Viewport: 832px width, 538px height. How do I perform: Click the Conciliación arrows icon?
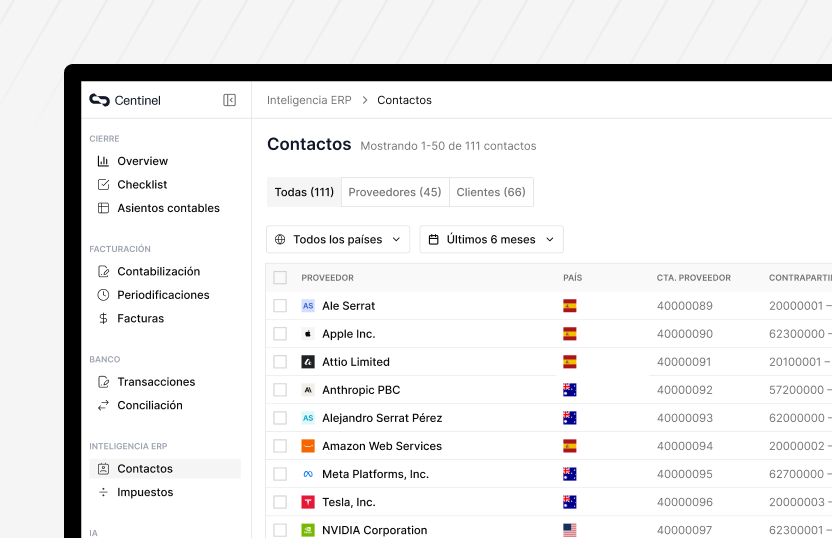pyautogui.click(x=103, y=405)
